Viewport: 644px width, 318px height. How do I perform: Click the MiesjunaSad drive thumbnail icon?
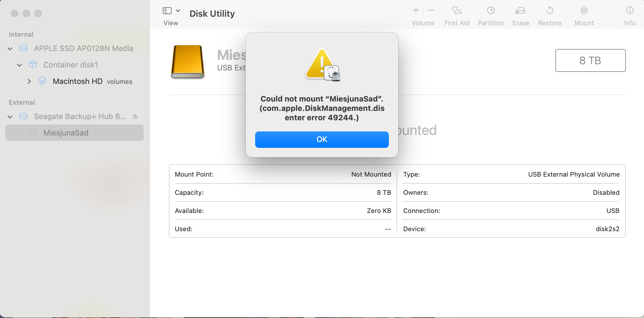[x=187, y=62]
